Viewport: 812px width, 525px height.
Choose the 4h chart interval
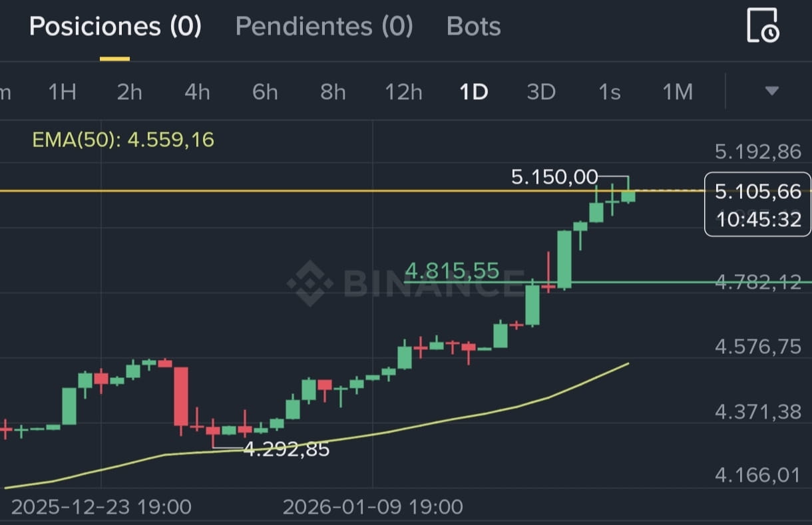197,92
